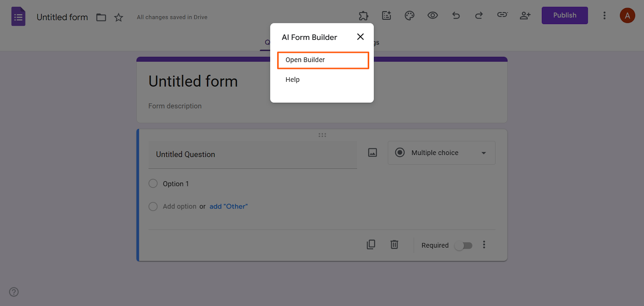Click the question drag handle dots

pyautogui.click(x=322, y=135)
